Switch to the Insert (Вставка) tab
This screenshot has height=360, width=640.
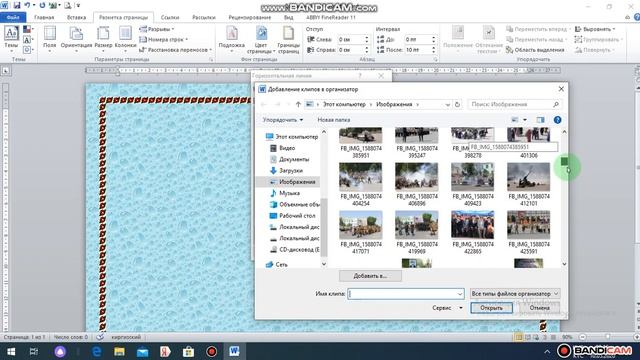[76, 18]
